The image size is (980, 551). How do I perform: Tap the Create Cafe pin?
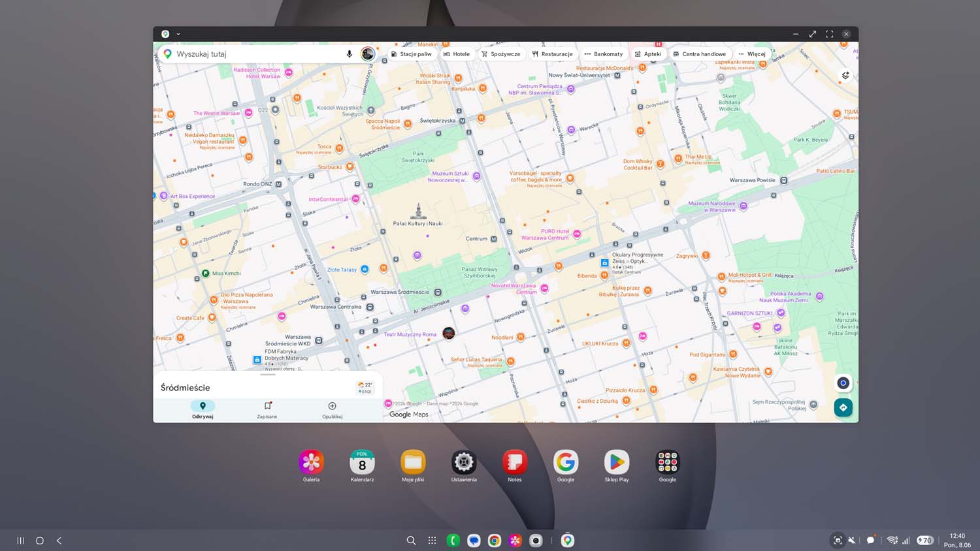(212, 318)
